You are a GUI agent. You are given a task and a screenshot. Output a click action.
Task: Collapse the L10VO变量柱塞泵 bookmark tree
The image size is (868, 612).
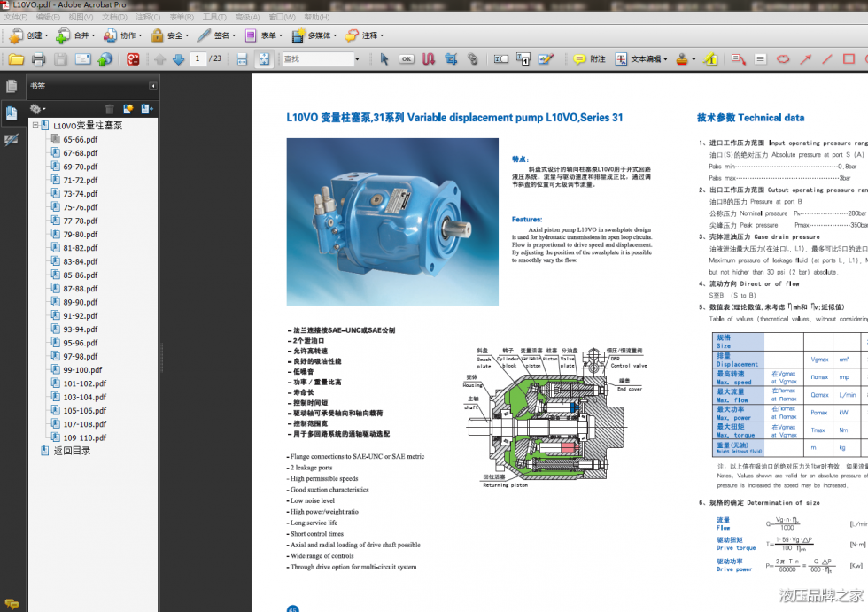pyautogui.click(x=35, y=126)
